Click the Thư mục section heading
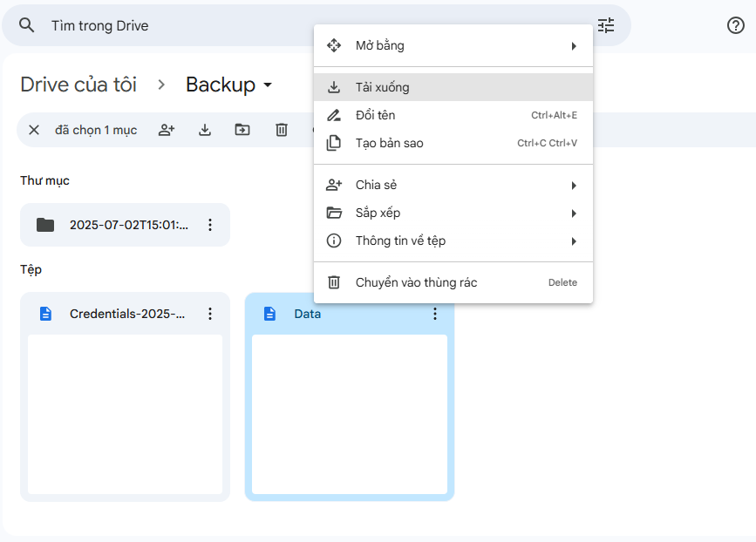This screenshot has width=756, height=542. [44, 180]
